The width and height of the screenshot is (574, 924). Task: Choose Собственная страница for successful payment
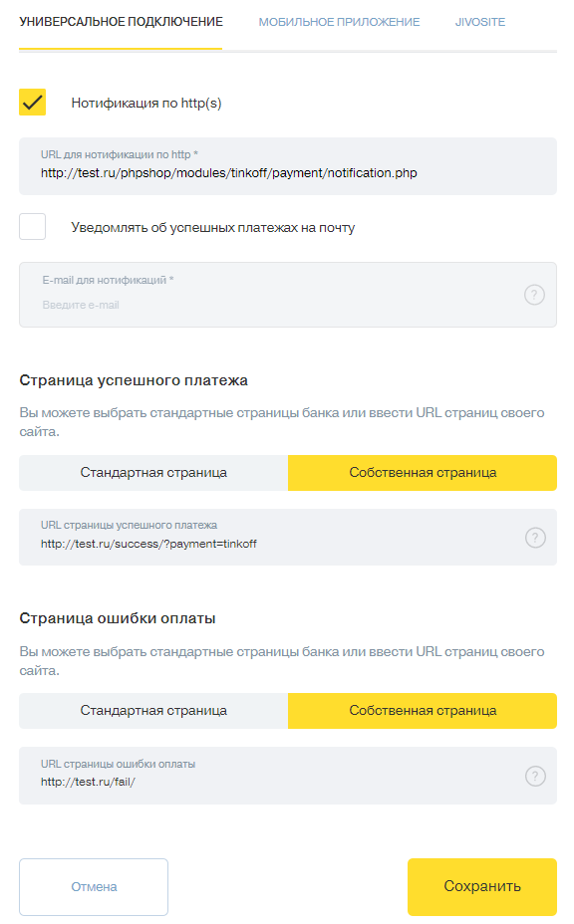pos(423,473)
